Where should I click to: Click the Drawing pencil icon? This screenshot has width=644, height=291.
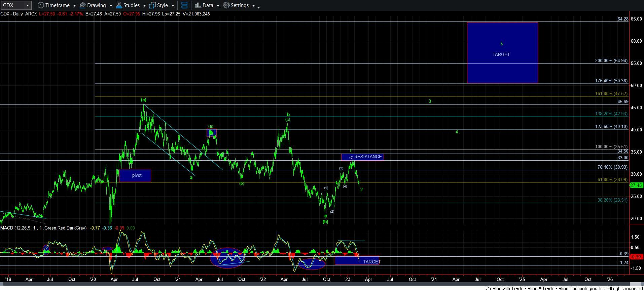(x=83, y=5)
